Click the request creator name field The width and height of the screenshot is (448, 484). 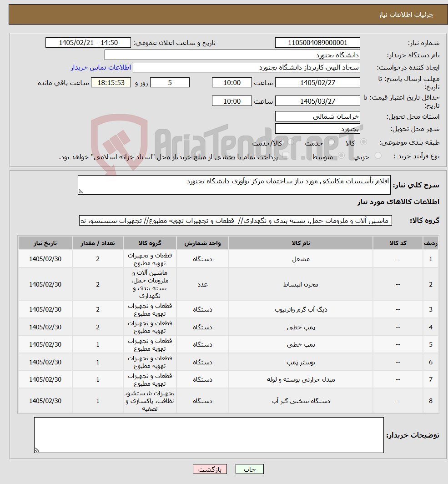246,67
